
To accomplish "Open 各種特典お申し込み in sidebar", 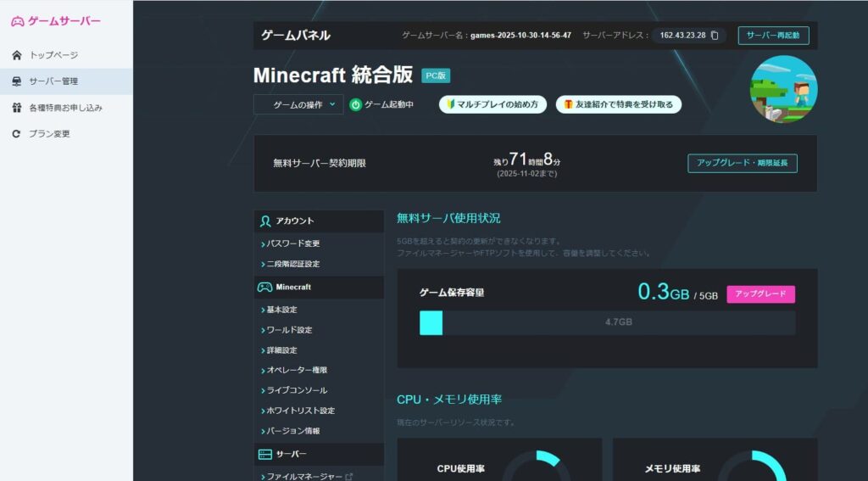I will 66,108.
